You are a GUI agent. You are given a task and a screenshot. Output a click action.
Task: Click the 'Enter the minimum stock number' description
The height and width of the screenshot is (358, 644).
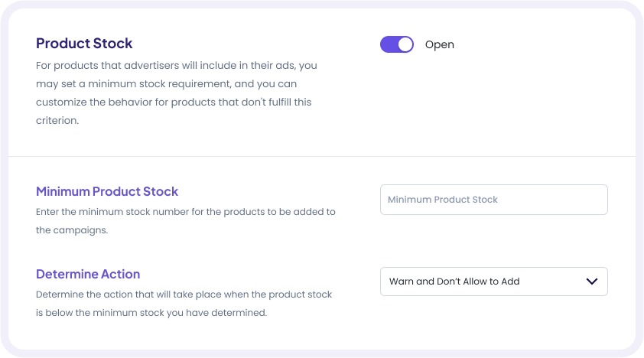(x=185, y=212)
